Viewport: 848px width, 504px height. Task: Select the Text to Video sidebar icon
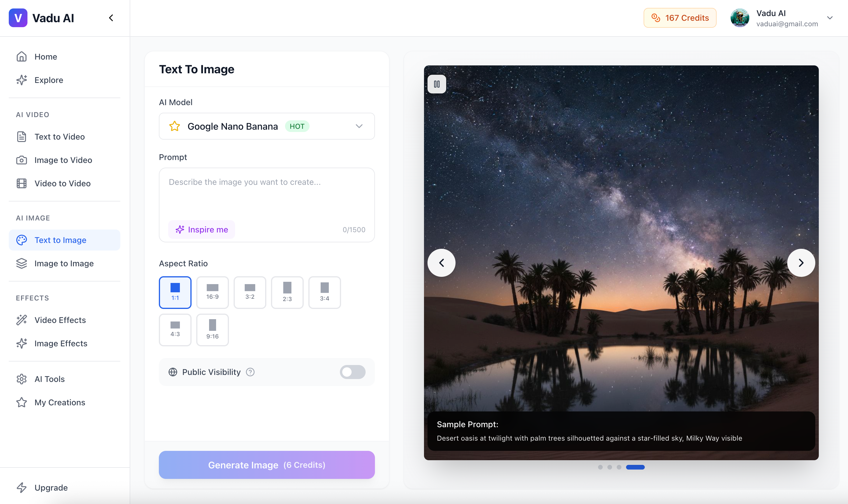pyautogui.click(x=21, y=137)
